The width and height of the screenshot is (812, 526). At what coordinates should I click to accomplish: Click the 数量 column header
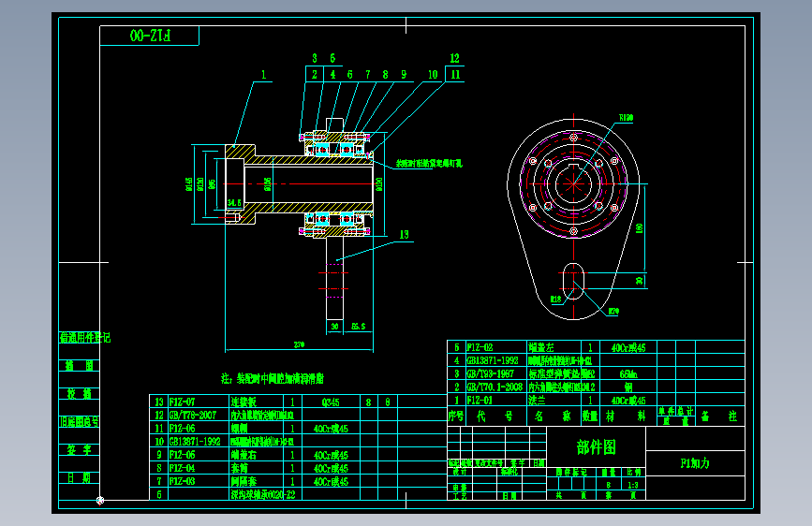tap(590, 416)
